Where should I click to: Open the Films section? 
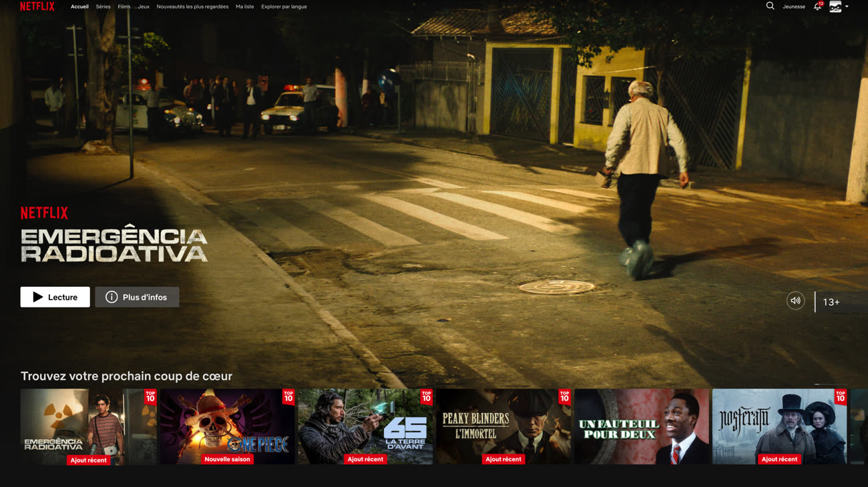click(124, 7)
